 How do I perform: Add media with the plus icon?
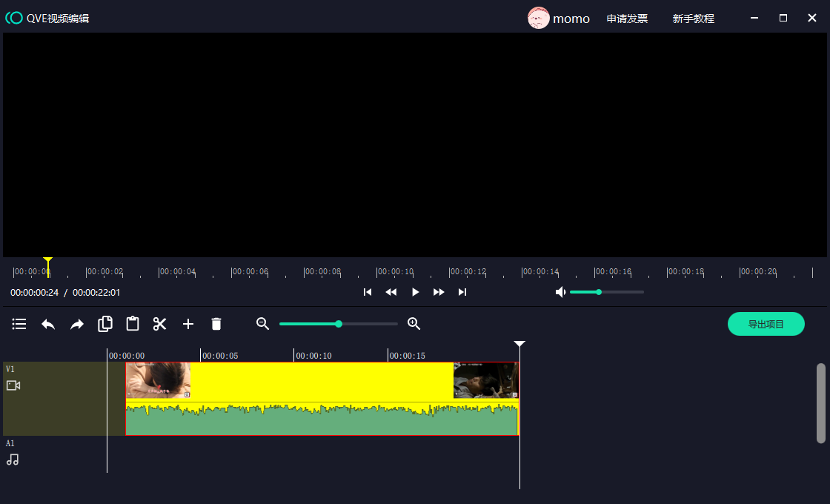pyautogui.click(x=188, y=324)
